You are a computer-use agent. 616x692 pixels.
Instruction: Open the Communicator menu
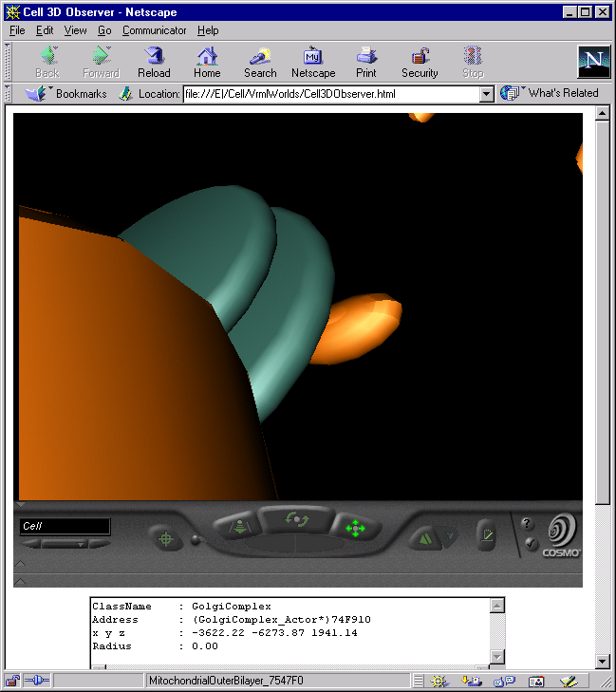coord(155,30)
